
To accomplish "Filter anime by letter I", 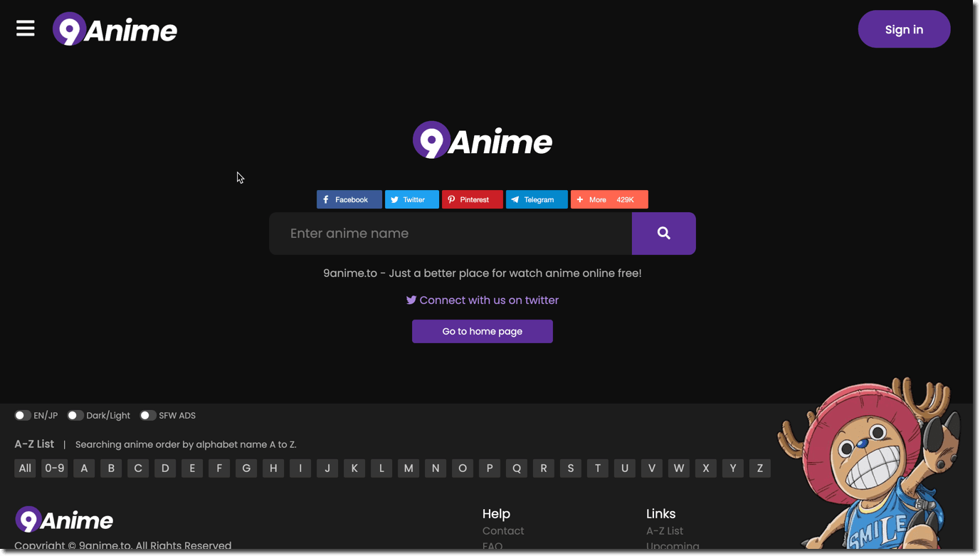I will [x=300, y=468].
